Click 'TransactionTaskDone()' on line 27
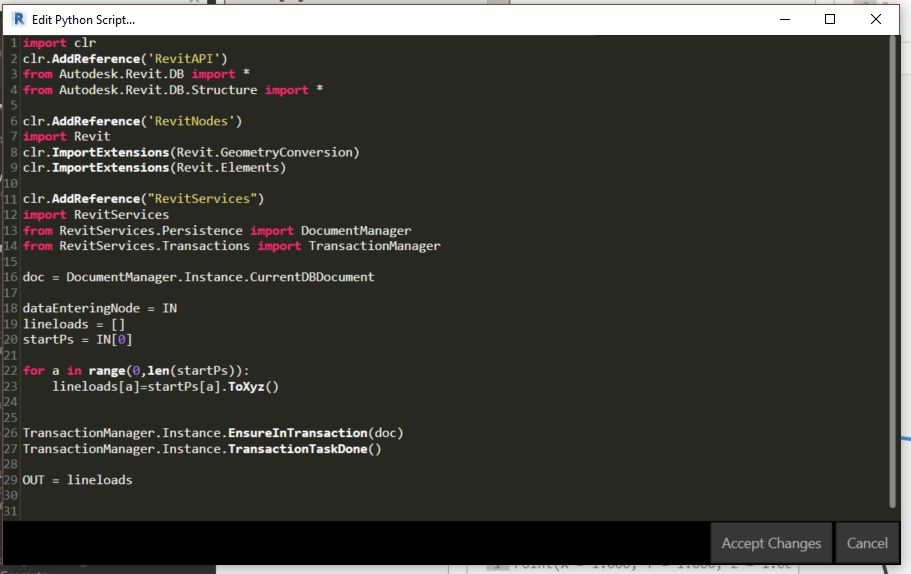 (304, 449)
